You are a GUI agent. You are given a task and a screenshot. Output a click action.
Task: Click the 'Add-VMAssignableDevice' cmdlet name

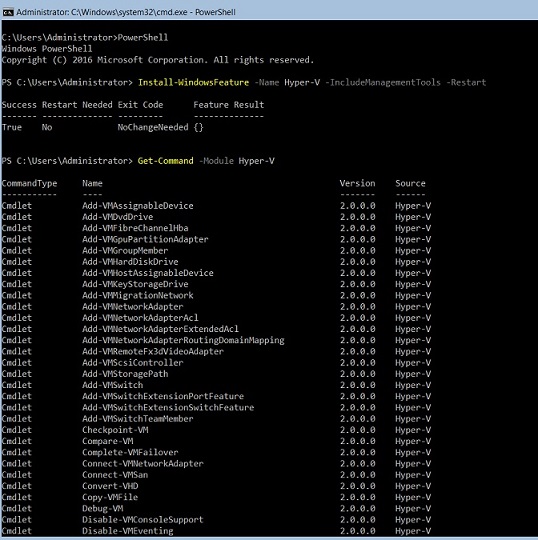pyautogui.click(x=138, y=206)
